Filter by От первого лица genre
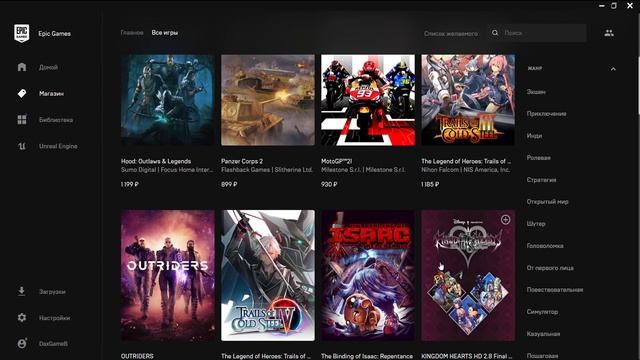This screenshot has width=640, height=360. pyautogui.click(x=550, y=268)
